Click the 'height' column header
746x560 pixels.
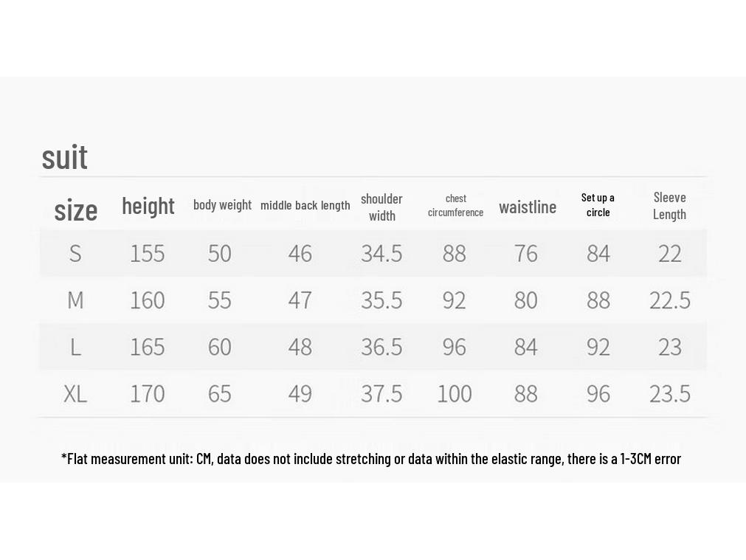tap(148, 206)
